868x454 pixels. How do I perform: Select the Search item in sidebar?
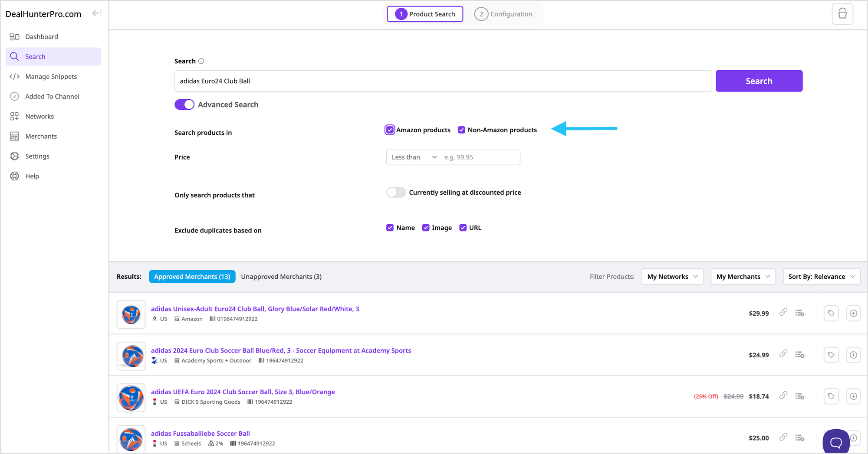point(53,56)
